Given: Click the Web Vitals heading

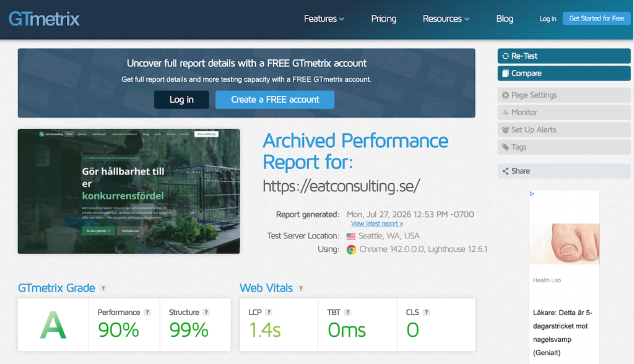Looking at the screenshot, I should tap(266, 288).
